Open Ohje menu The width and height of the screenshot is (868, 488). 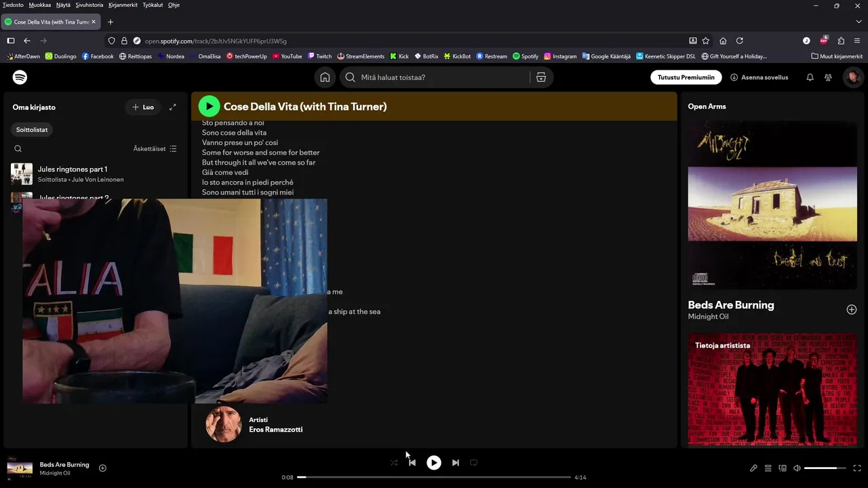[174, 5]
